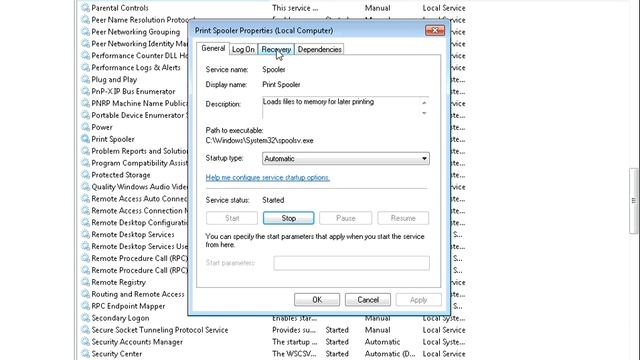Click the OK button
This screenshot has width=640, height=360.
click(317, 300)
